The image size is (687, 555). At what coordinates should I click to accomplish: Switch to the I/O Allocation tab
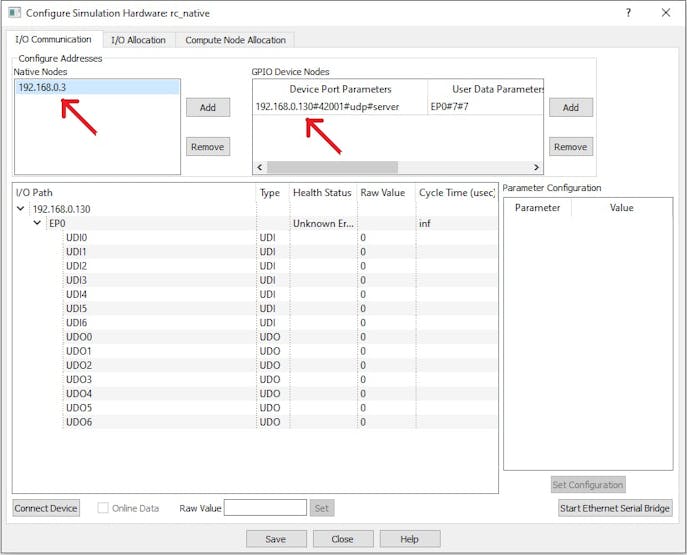pos(139,40)
